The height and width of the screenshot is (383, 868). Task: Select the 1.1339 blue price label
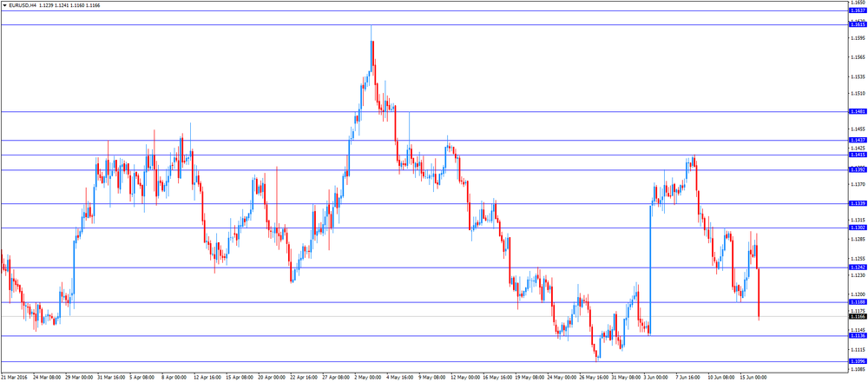pyautogui.click(x=858, y=203)
